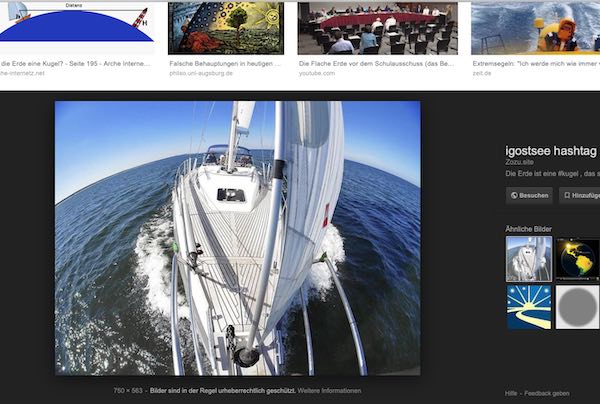Open the Flammarion engraving thumbnail
This screenshot has width=600, height=404.
point(226,28)
